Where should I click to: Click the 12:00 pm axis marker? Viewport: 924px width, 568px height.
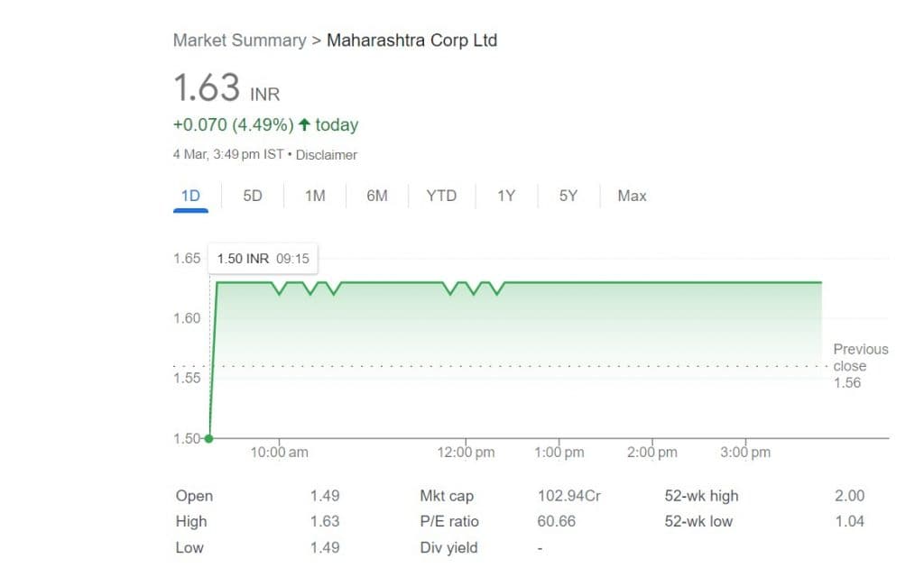tap(467, 453)
